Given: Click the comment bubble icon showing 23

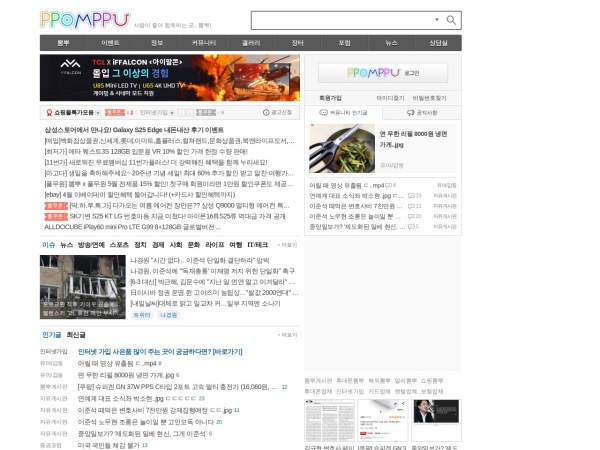Looking at the screenshot, I should coord(411,196).
